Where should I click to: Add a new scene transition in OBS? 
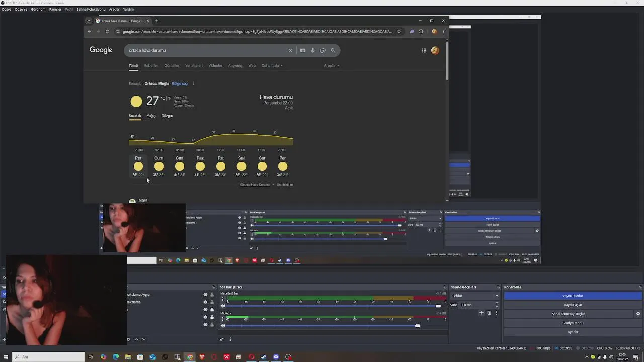[481, 313]
